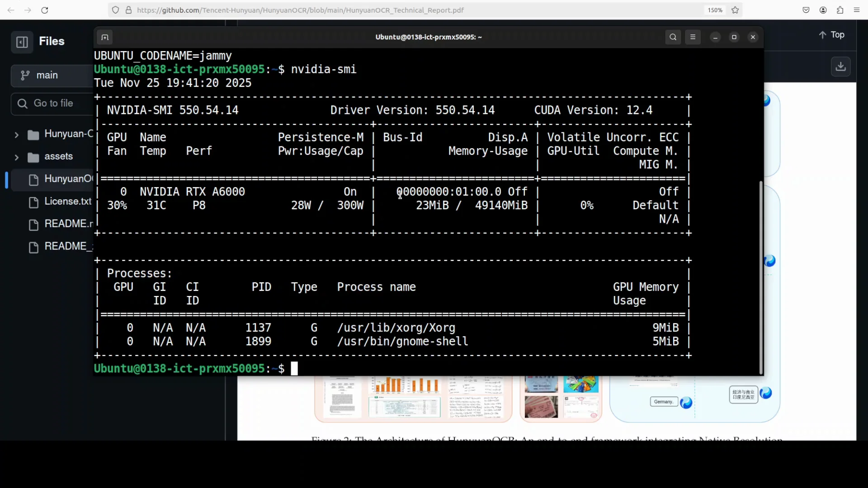
Task: Click the Go to file search field
Action: tap(53, 103)
